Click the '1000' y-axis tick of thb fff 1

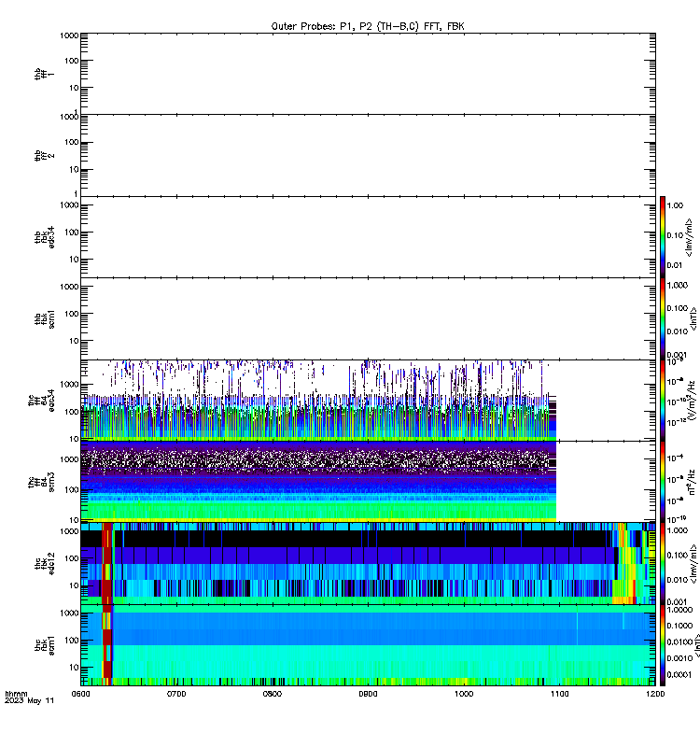pos(69,35)
